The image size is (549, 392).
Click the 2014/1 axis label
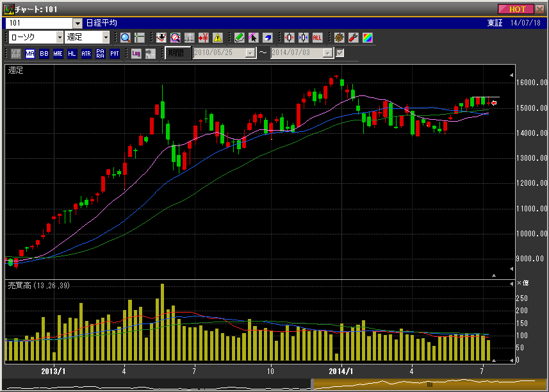pos(341,372)
